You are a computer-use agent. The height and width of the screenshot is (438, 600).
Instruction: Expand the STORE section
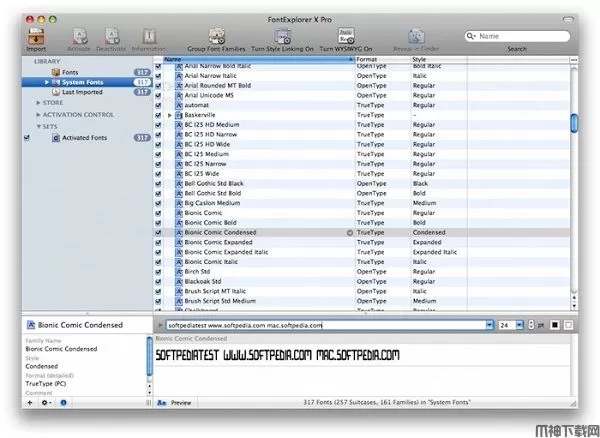38,103
